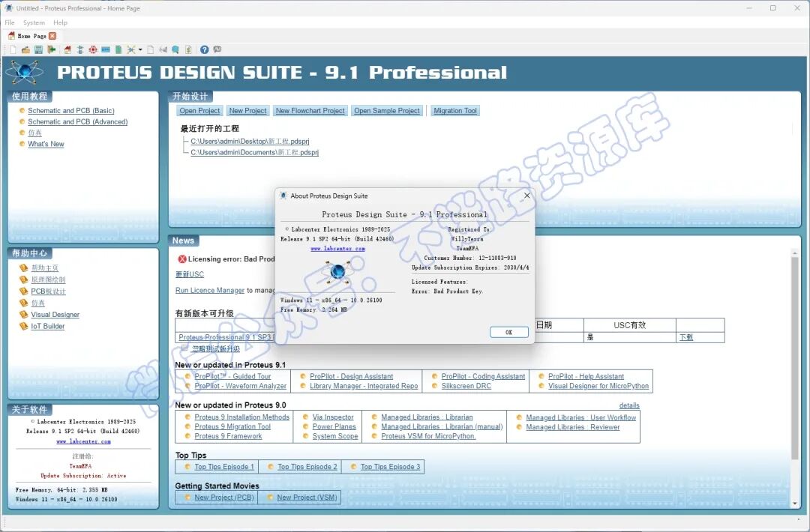Expand the dropdown arrow beside Design Explorer icon

click(x=140, y=49)
